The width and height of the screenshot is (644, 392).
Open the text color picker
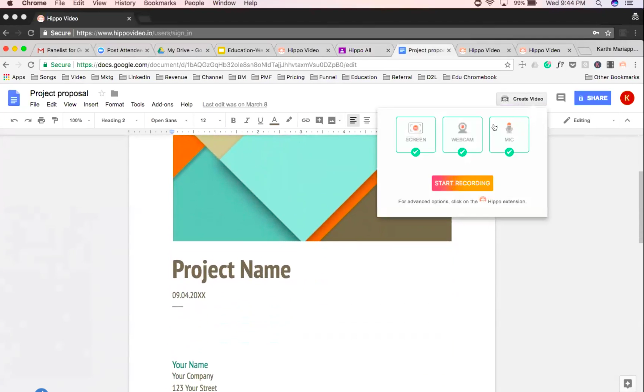pyautogui.click(x=274, y=120)
